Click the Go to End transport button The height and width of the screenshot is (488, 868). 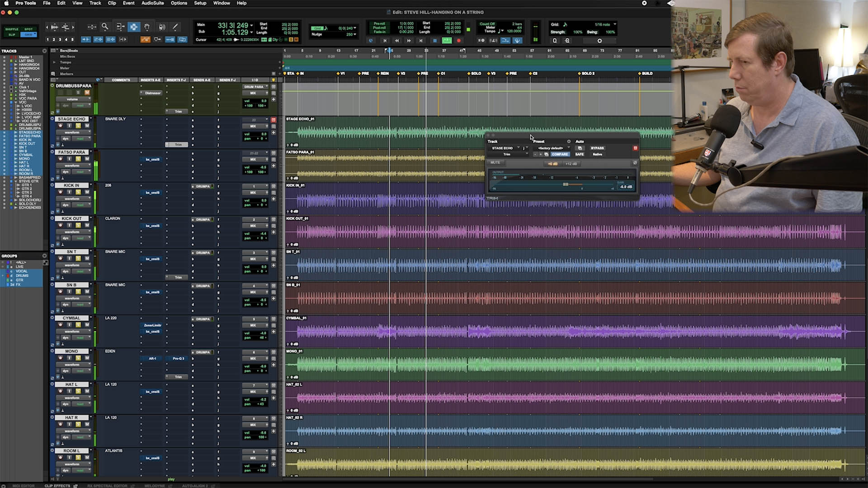pos(421,41)
